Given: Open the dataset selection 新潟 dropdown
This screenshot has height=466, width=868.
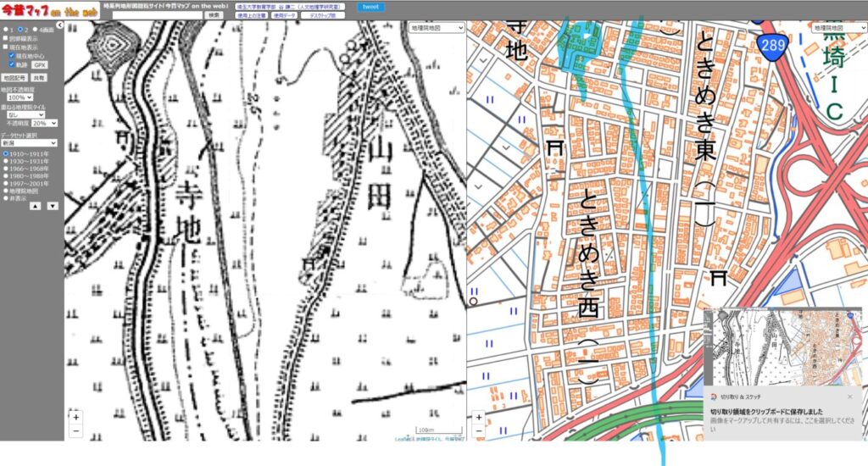Looking at the screenshot, I should click(x=30, y=143).
